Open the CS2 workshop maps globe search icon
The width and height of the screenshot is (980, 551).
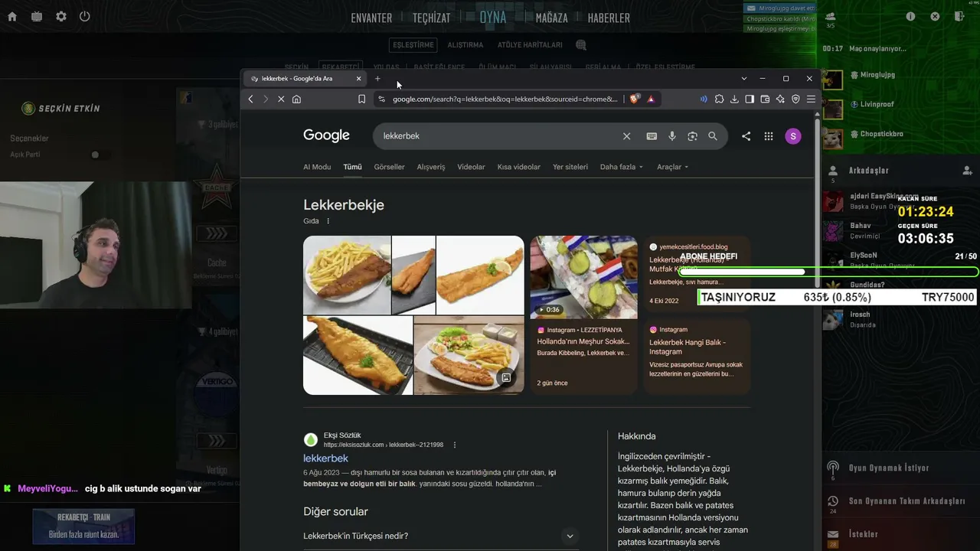tap(581, 45)
